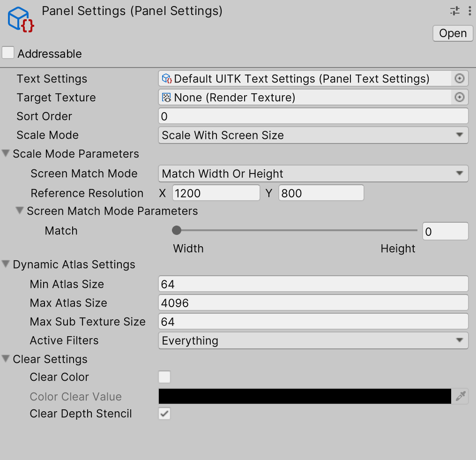Viewport: 476px width, 460px height.
Task: Open the Scale Mode dropdown
Action: (313, 135)
